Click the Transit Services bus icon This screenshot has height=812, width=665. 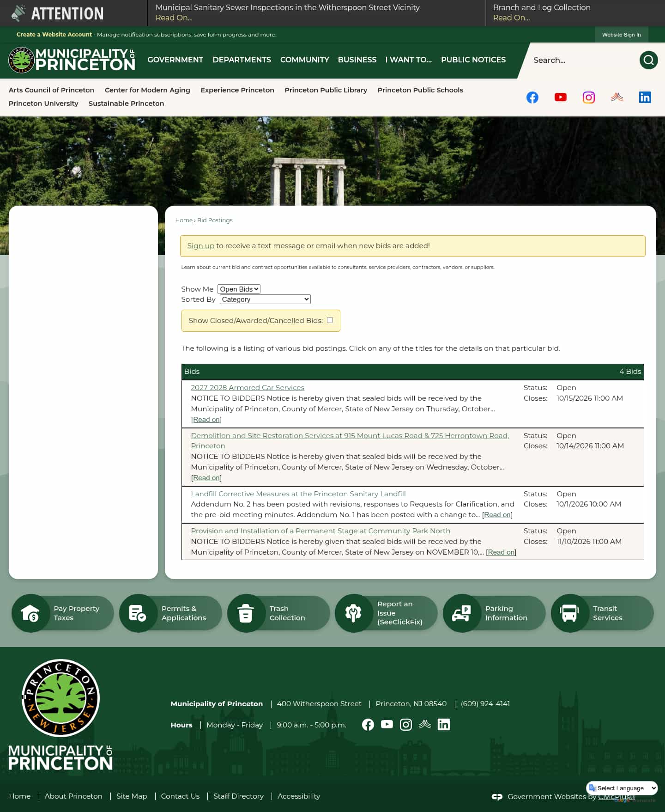click(x=569, y=613)
